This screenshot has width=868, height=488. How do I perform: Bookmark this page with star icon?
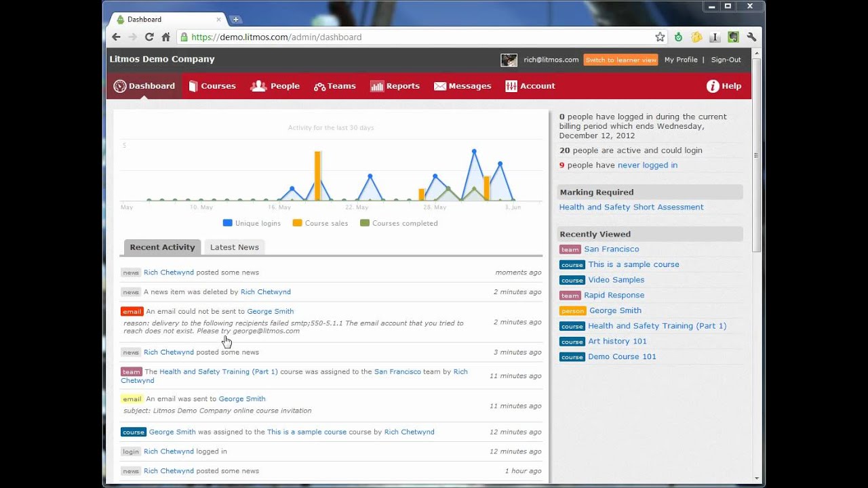[660, 37]
